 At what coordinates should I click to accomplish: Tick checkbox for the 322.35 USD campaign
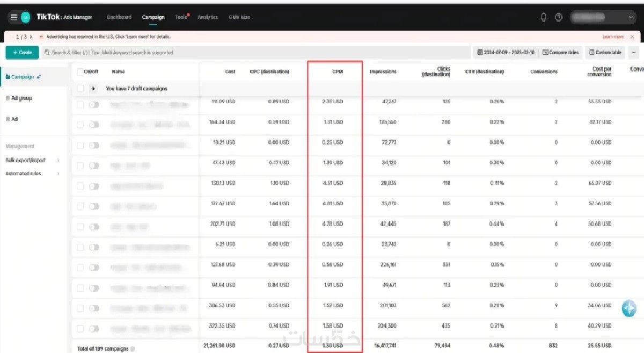coord(80,328)
